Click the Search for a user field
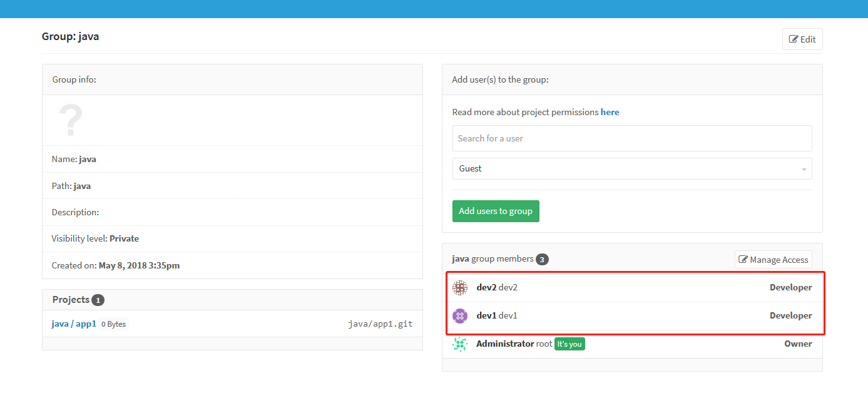This screenshot has height=398, width=868. click(632, 138)
